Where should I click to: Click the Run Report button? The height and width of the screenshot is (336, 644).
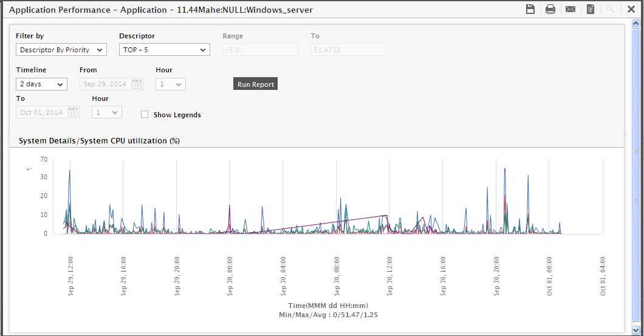(255, 84)
